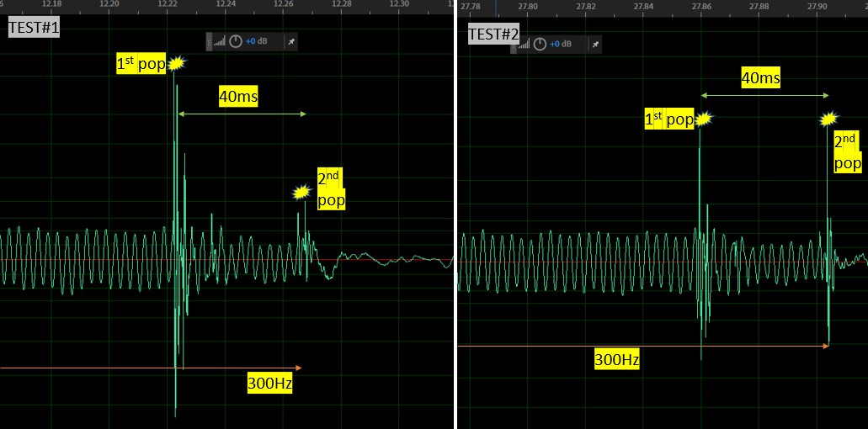This screenshot has height=429, width=868.
Task: Click 27.82 on the right timeline ruler
Action: pyautogui.click(x=586, y=6)
